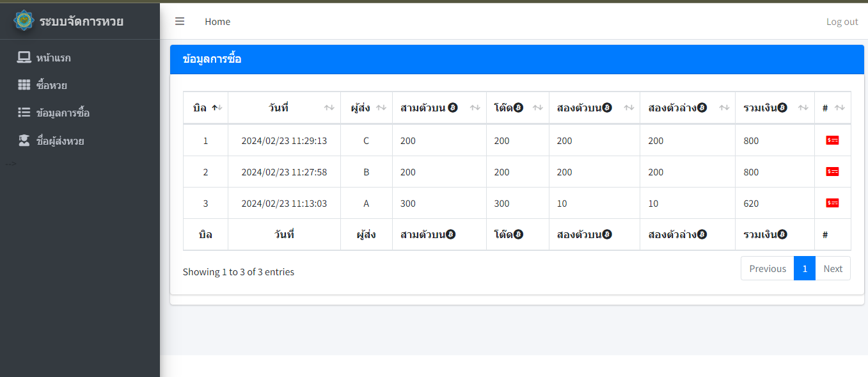
Task: Click the Log out link
Action: [x=842, y=22]
